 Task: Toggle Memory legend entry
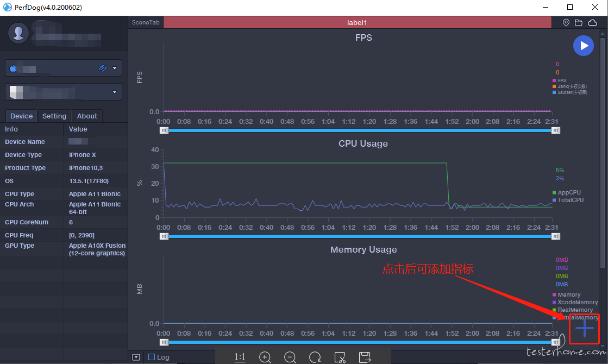[x=567, y=294]
